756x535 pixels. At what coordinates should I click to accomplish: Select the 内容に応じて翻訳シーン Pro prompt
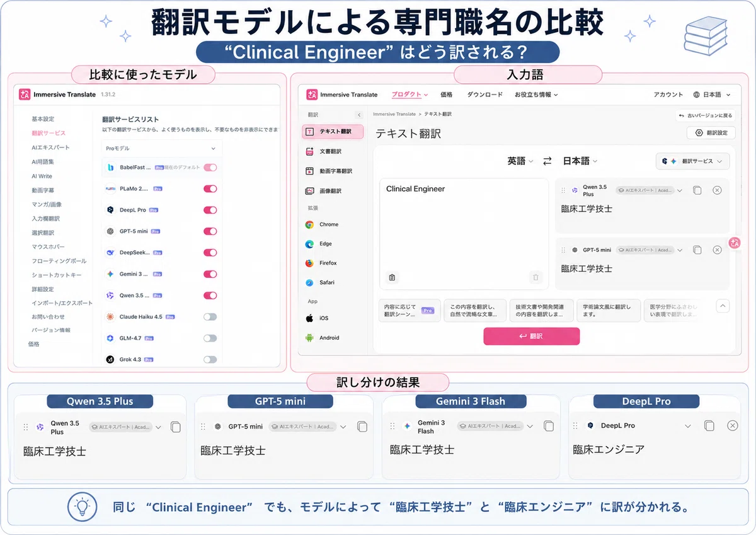(409, 311)
